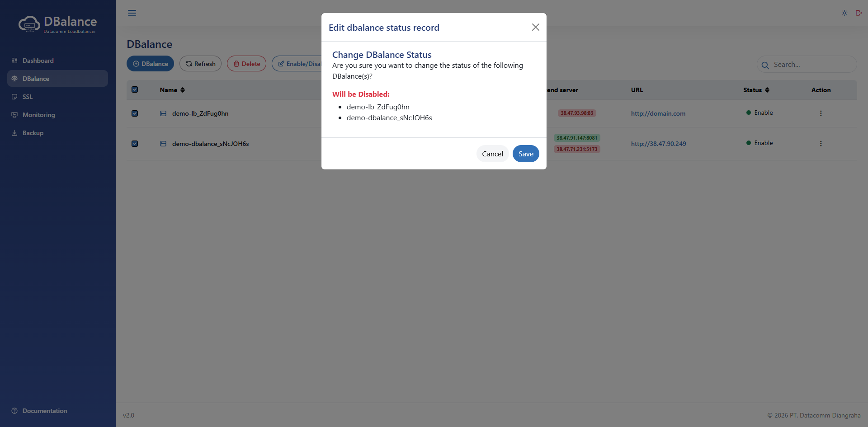Go to SSL page in sidebar
Viewport: 868px width, 427px height.
click(28, 97)
